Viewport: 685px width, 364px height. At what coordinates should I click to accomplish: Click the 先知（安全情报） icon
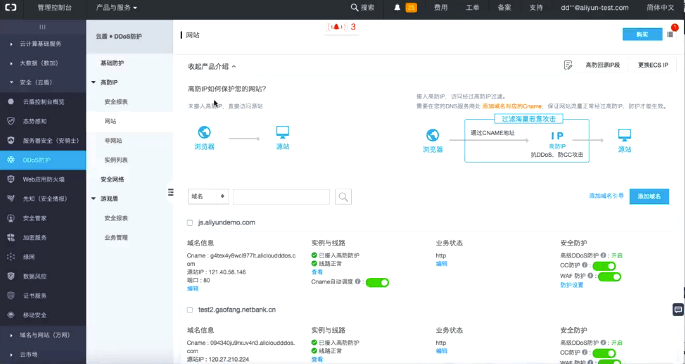click(11, 198)
